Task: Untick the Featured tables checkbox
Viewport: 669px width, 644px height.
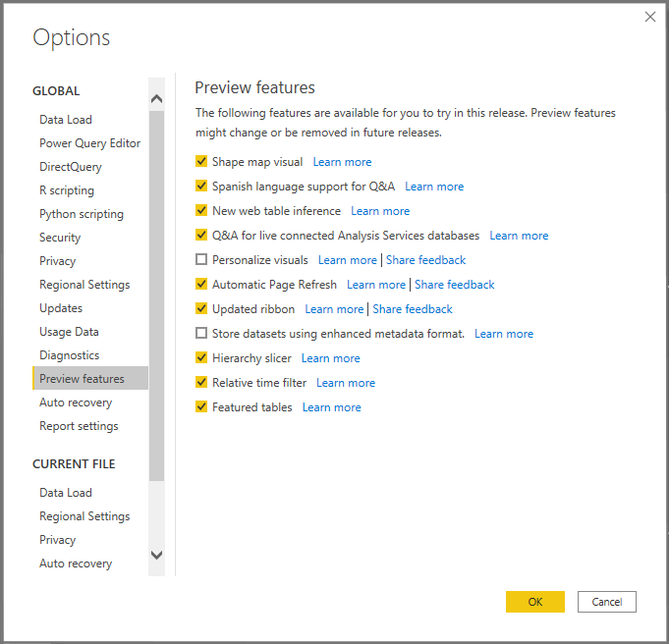Action: (201, 407)
